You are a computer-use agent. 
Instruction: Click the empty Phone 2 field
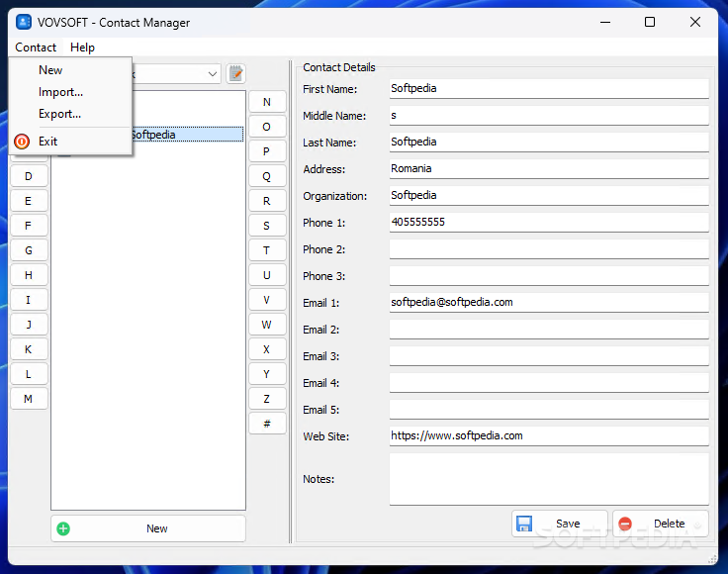[549, 249]
